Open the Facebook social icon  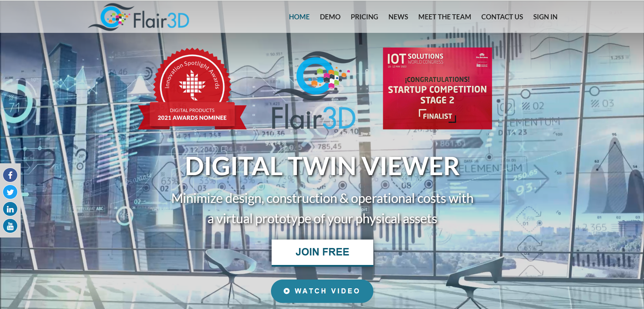click(10, 175)
